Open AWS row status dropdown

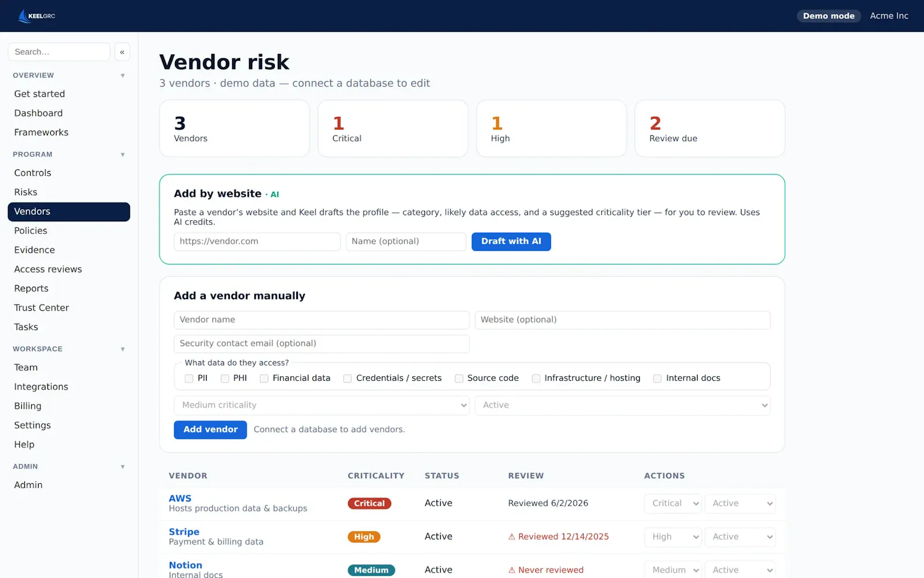coord(740,503)
